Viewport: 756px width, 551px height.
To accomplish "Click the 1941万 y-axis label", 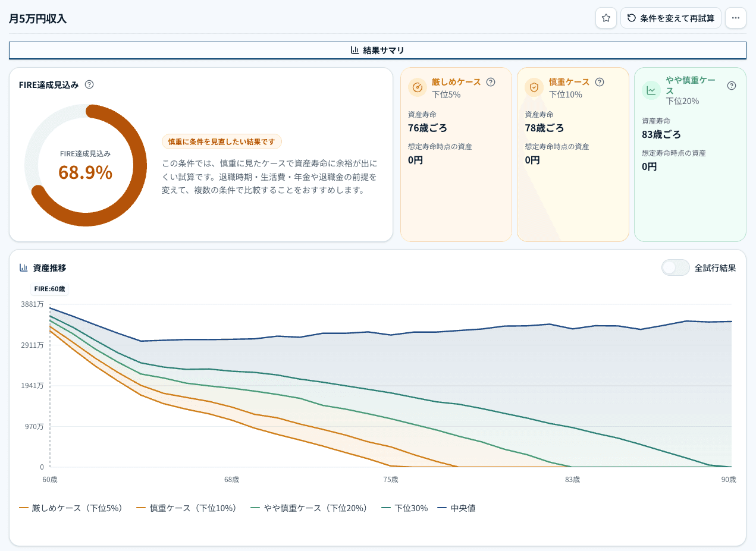I will [x=32, y=386].
